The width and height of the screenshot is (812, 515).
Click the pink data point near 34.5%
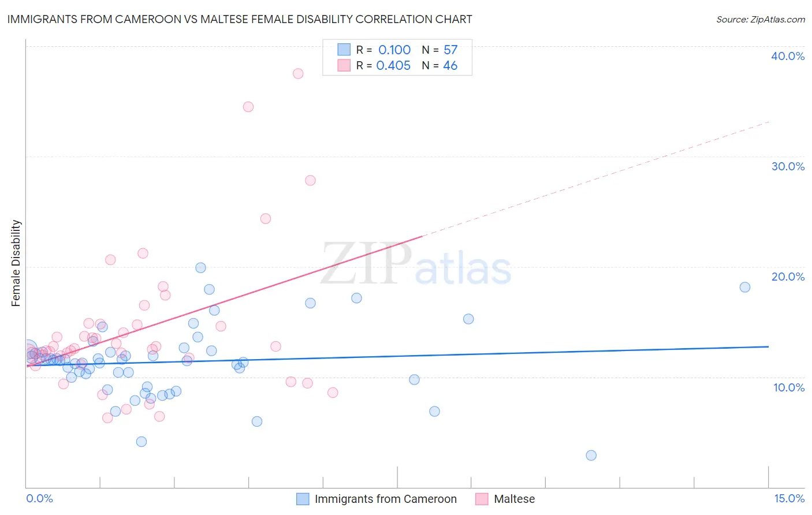[248, 107]
